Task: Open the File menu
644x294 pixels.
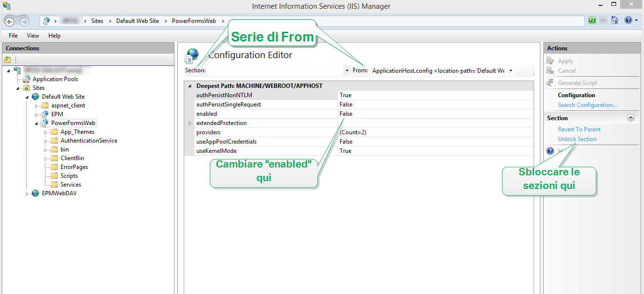Action: click(x=13, y=36)
